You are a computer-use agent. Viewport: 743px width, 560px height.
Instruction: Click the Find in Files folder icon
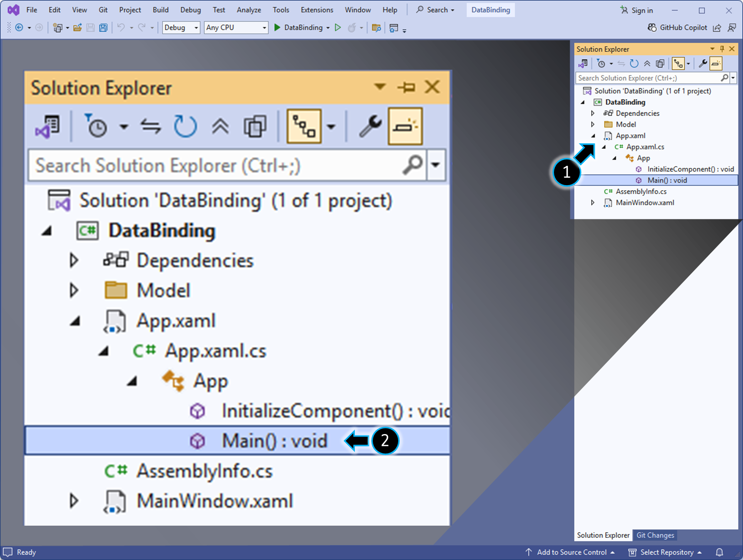coord(376,28)
